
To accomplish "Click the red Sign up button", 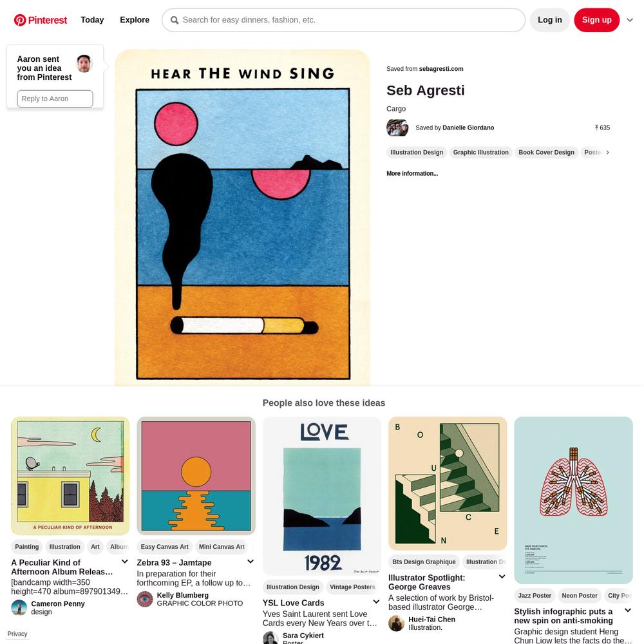I will click(x=596, y=20).
